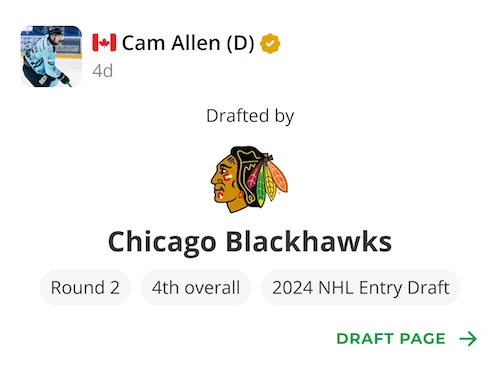Click the Cam Allen player name

(x=171, y=43)
